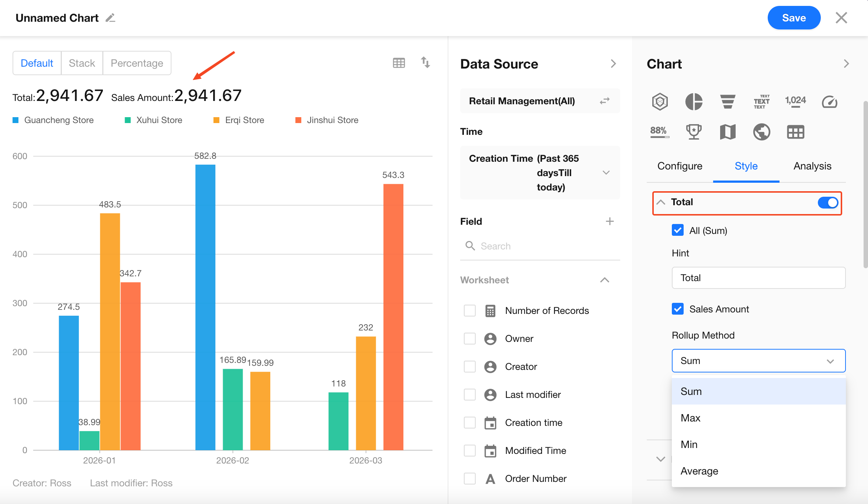Viewport: 868px width, 504px height.
Task: Click the Hint text input field
Action: [x=758, y=278]
